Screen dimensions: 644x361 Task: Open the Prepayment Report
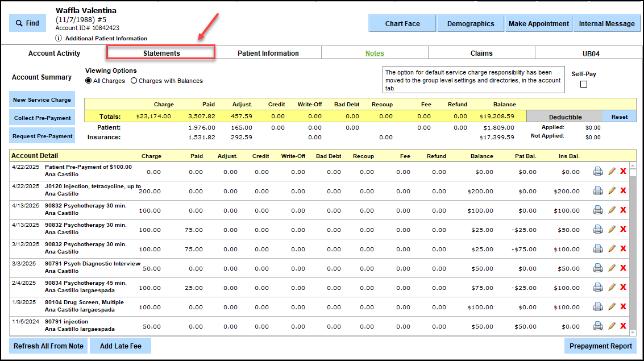pyautogui.click(x=600, y=346)
